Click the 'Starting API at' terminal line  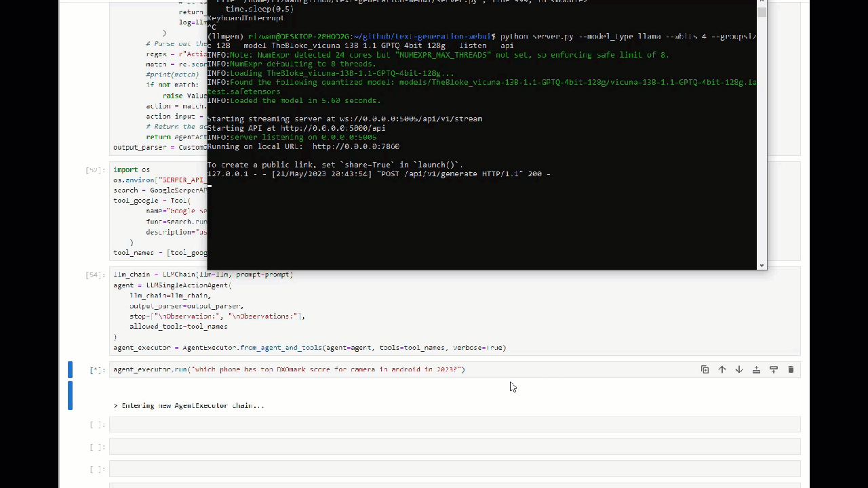point(296,128)
